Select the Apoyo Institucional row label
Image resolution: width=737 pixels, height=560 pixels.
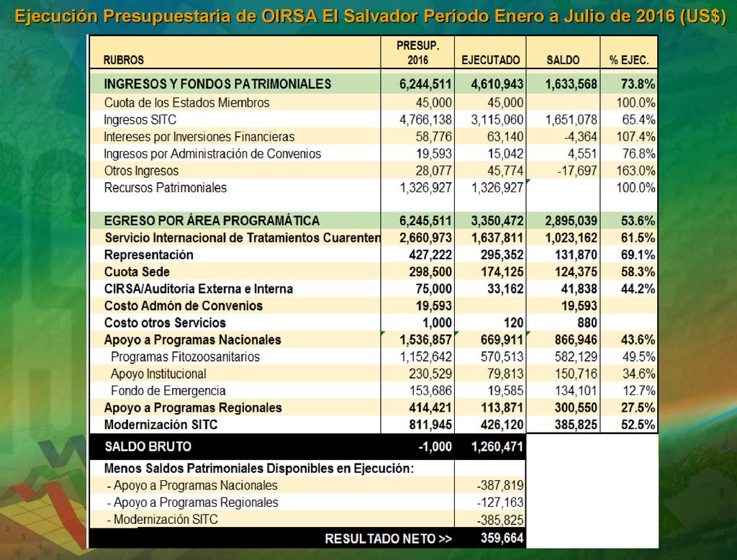click(x=158, y=374)
